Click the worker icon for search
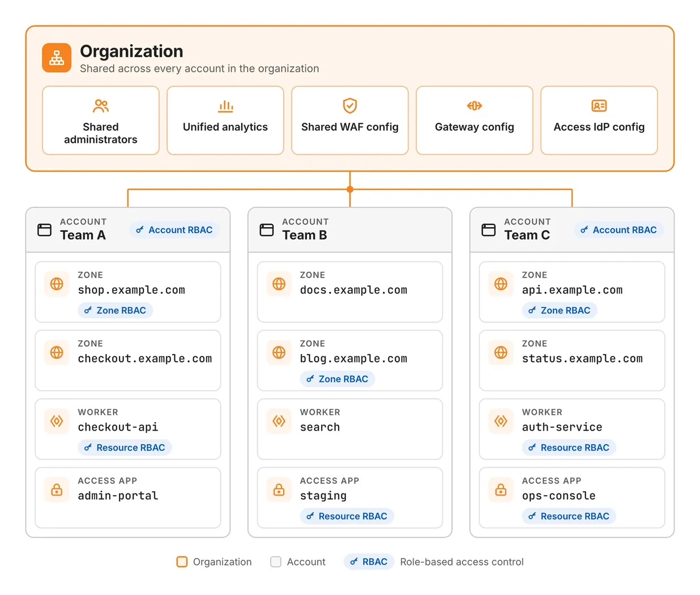700x595 pixels. [x=279, y=420]
